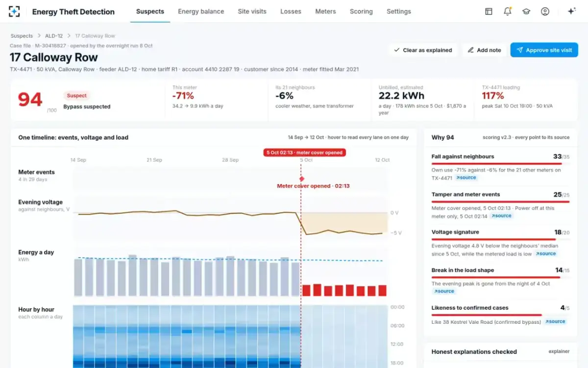
Task: Open source link under Break in the load shape
Action: coord(444,291)
